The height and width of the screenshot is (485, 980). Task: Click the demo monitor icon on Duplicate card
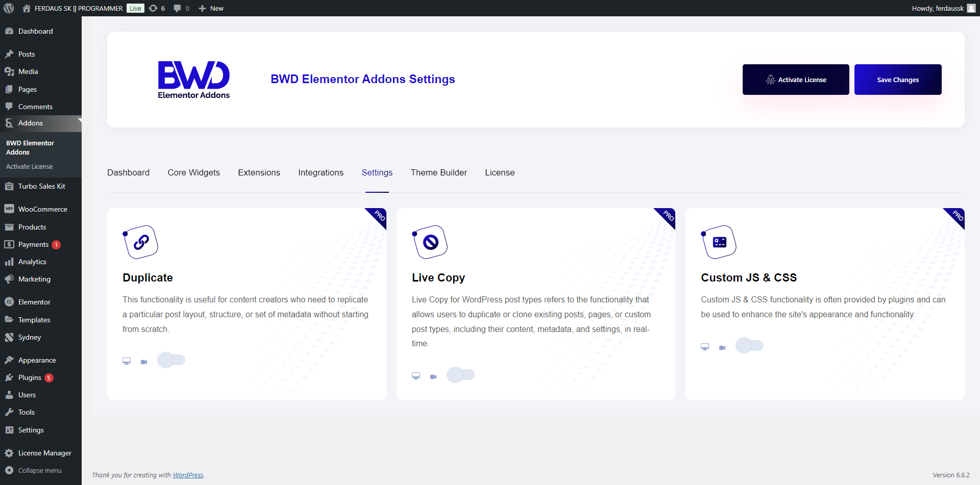[x=127, y=361]
